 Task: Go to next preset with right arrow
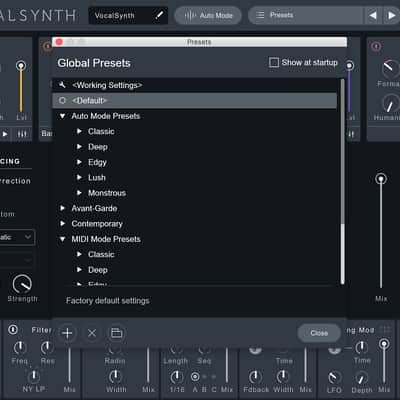[391, 15]
